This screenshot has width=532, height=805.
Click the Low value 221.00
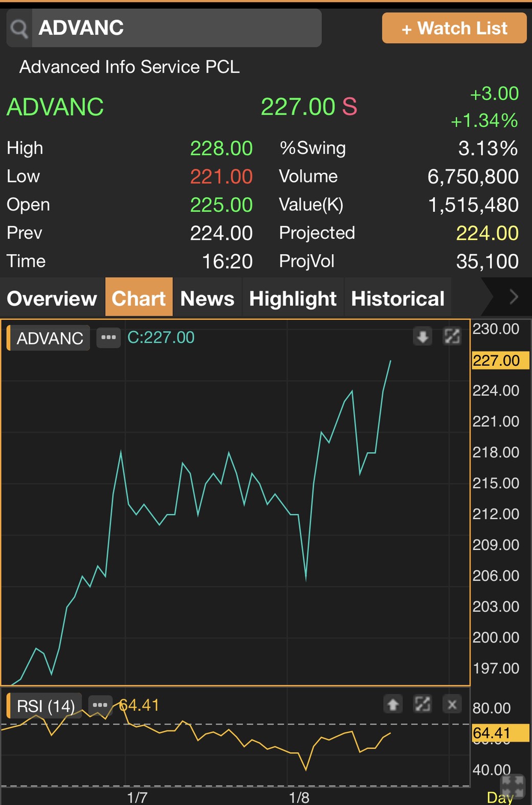pyautogui.click(x=221, y=177)
